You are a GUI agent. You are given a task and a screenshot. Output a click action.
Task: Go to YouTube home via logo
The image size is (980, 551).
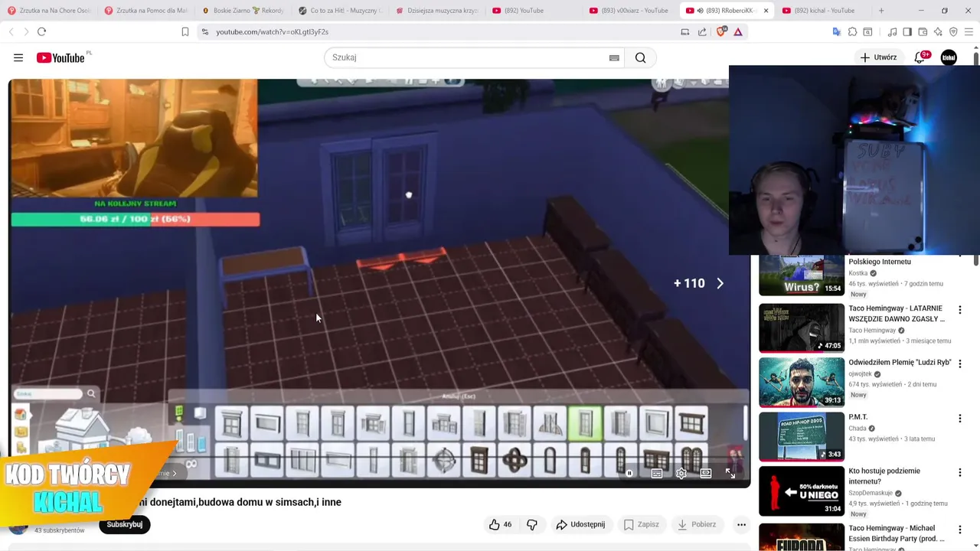coord(60,57)
